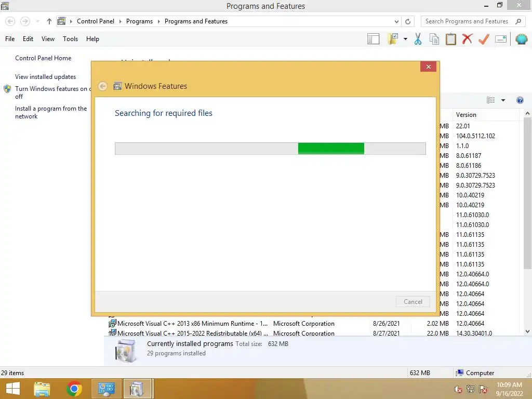The width and height of the screenshot is (532, 399).
Task: Open Control Panel Home link
Action: 43,58
